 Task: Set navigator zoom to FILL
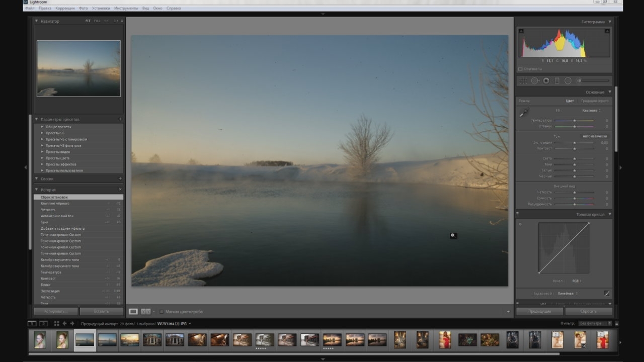click(97, 21)
